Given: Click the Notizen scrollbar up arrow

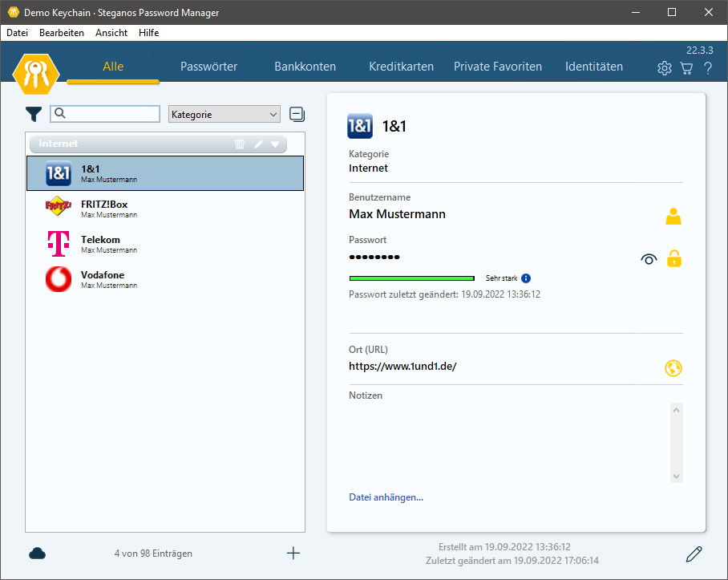Looking at the screenshot, I should 676,410.
